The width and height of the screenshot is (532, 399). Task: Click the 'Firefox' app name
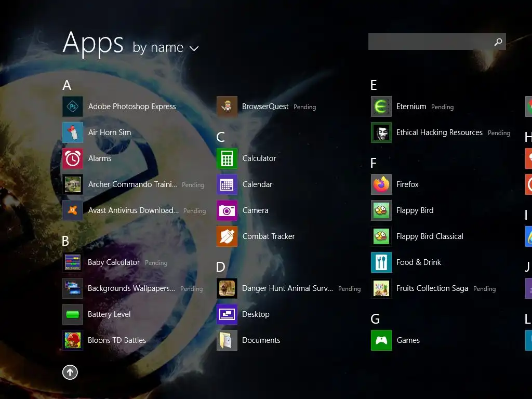tap(407, 184)
